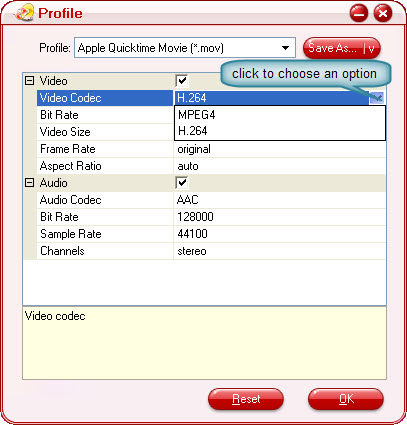The image size is (407, 425).
Task: Select the video Bit Rate row
Action: tap(105, 115)
